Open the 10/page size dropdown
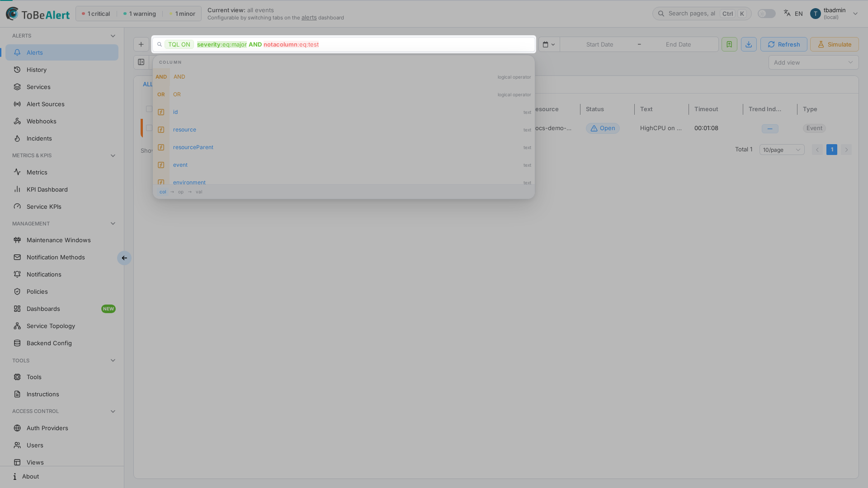 click(x=782, y=150)
